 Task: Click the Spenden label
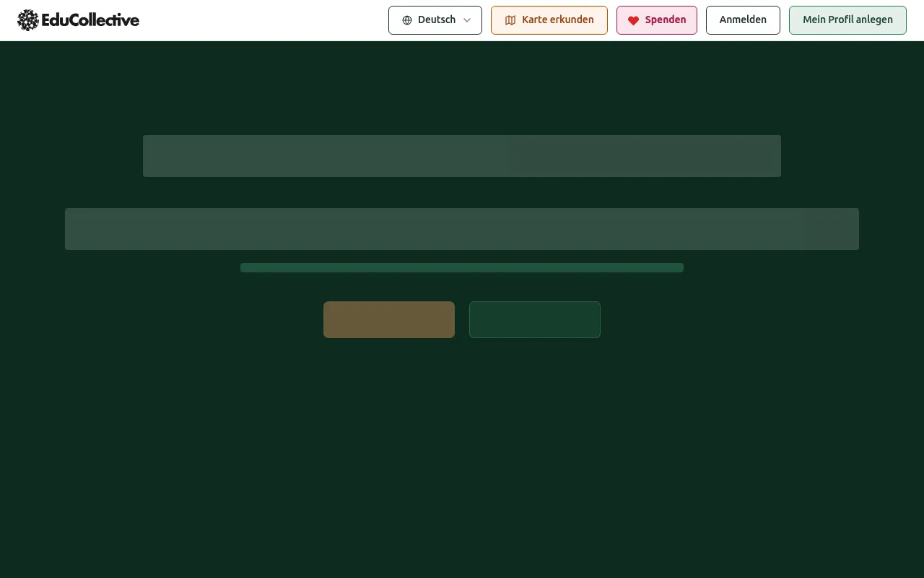click(x=666, y=20)
